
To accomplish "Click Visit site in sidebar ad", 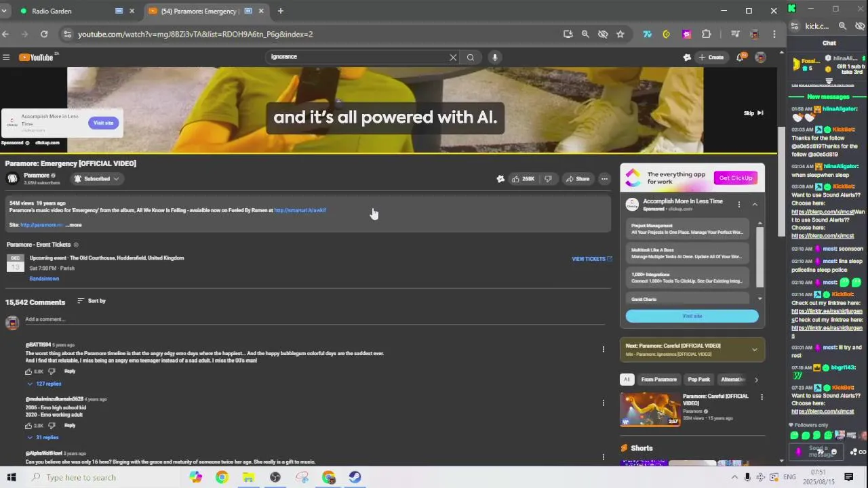I will tap(692, 316).
